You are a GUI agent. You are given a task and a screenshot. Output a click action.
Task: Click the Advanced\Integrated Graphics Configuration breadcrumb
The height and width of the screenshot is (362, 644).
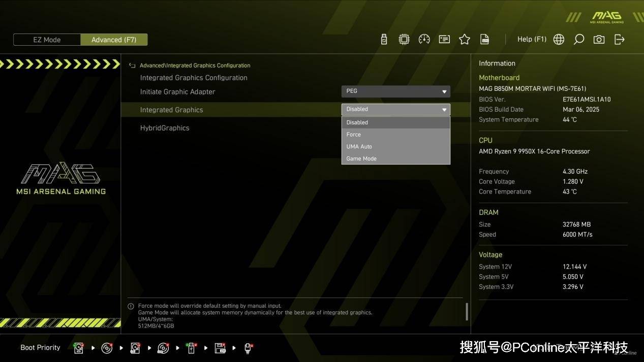tap(195, 65)
